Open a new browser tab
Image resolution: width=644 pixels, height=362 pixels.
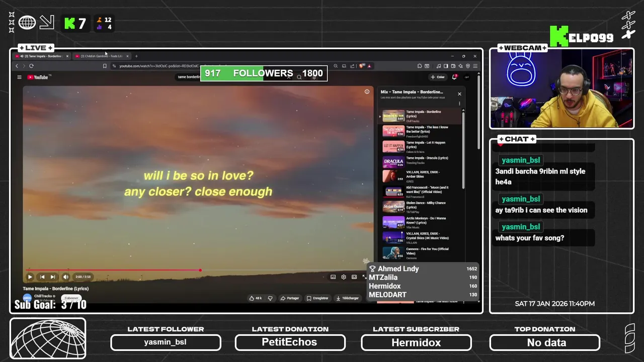(136, 56)
